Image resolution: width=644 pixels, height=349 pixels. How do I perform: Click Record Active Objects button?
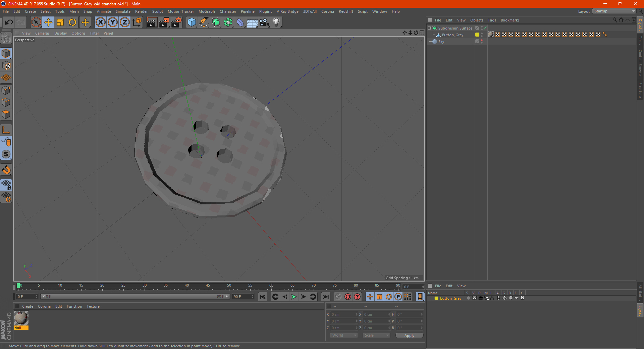338,297
